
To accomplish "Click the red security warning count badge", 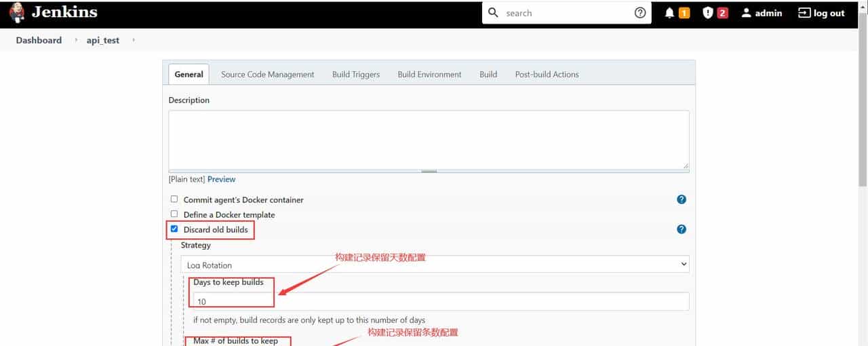I will (723, 13).
